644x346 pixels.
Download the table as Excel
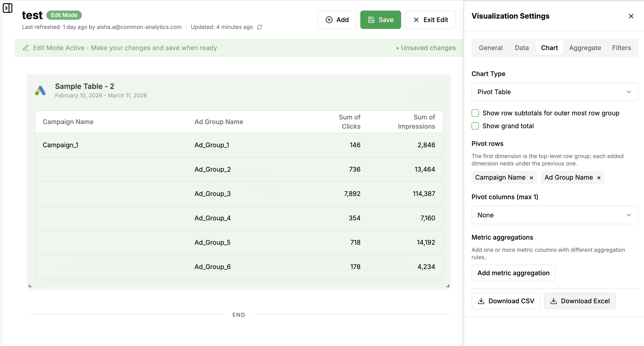580,301
